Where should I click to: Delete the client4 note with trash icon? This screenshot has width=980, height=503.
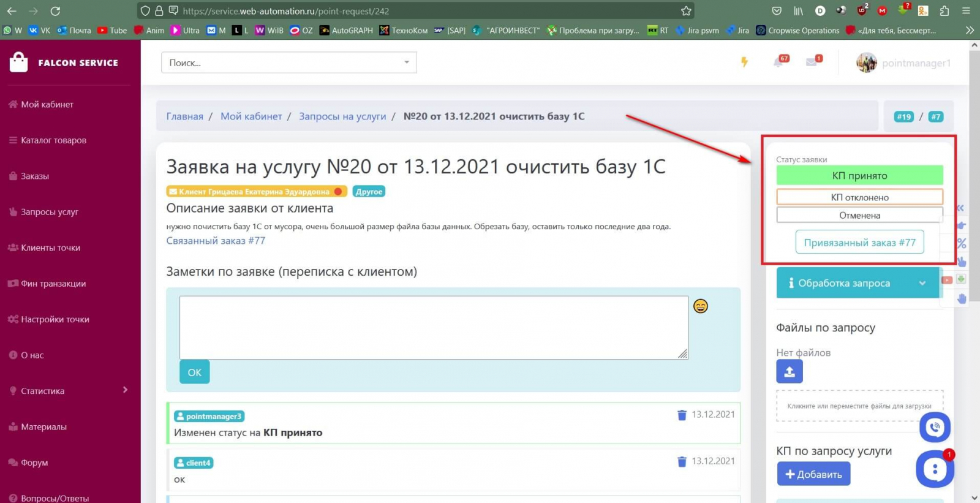pyautogui.click(x=682, y=461)
